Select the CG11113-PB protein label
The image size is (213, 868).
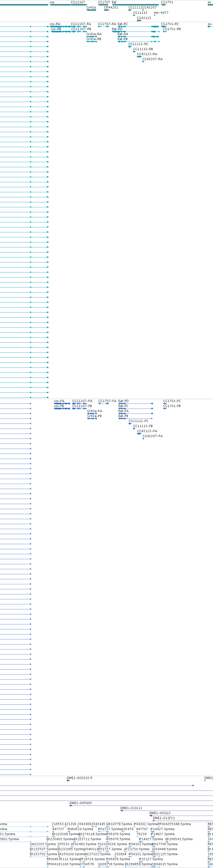[143, 426]
